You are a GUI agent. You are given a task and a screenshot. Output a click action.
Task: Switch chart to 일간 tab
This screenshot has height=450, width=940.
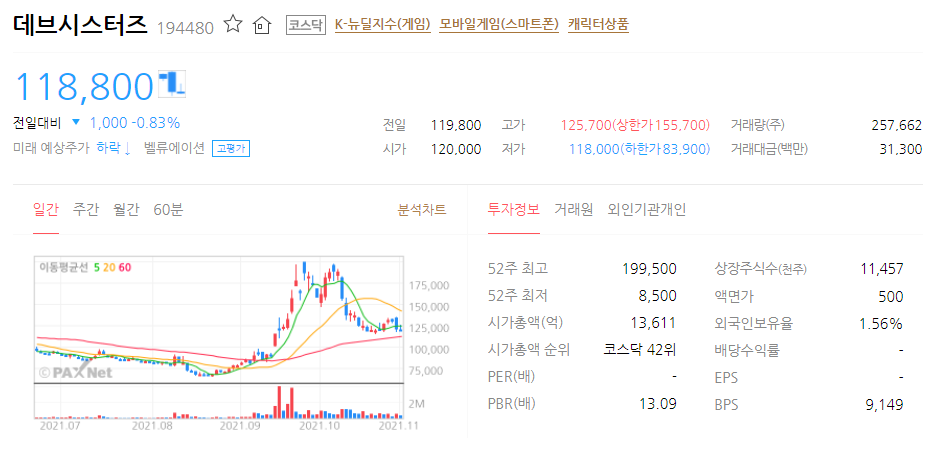pos(46,210)
